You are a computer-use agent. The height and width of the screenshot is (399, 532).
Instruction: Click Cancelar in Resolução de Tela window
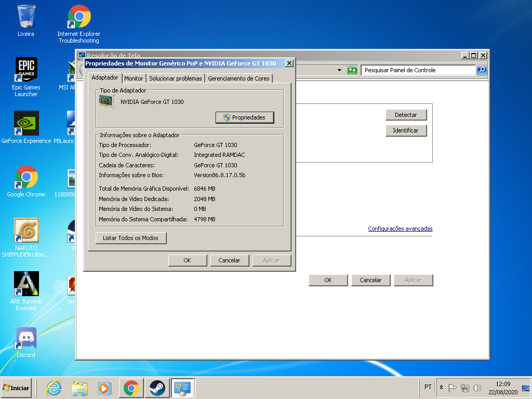click(x=370, y=280)
